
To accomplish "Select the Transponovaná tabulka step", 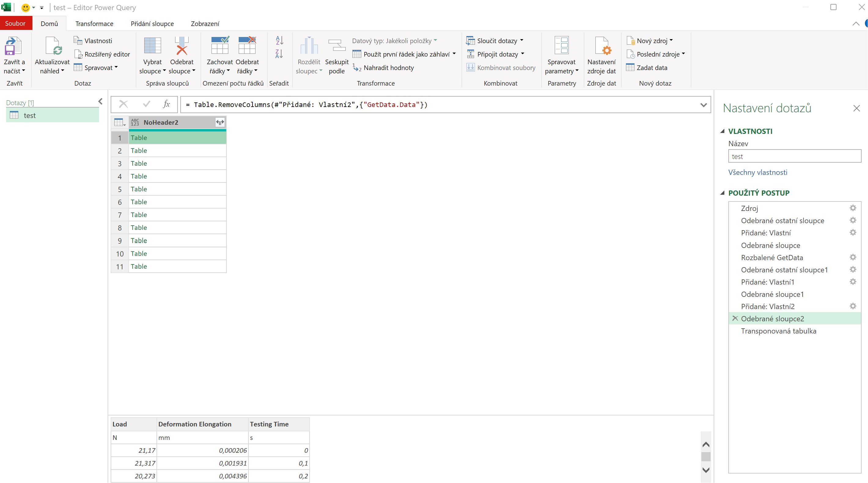I will (x=778, y=331).
